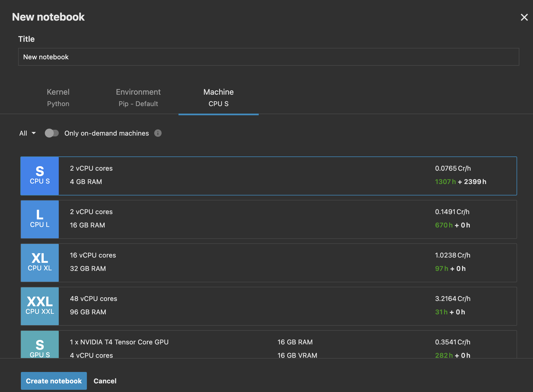Viewport: 533px width, 392px height.
Task: Select the GPU S machine icon
Action: point(40,348)
